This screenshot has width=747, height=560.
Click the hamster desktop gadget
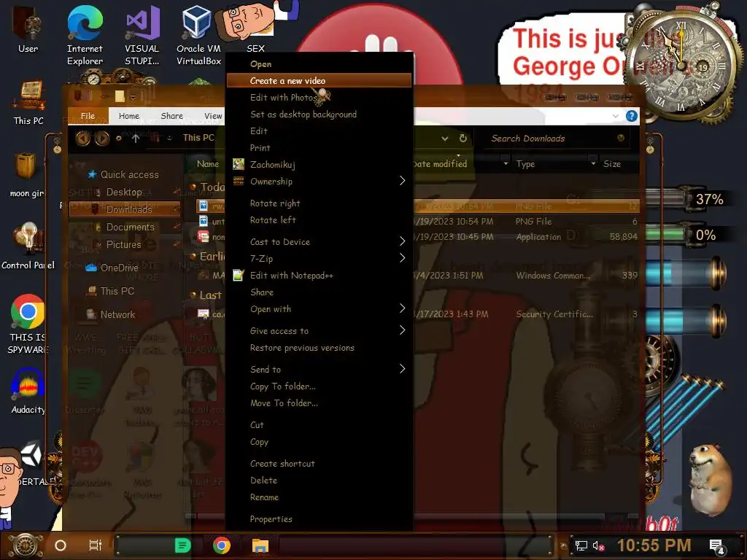click(711, 480)
